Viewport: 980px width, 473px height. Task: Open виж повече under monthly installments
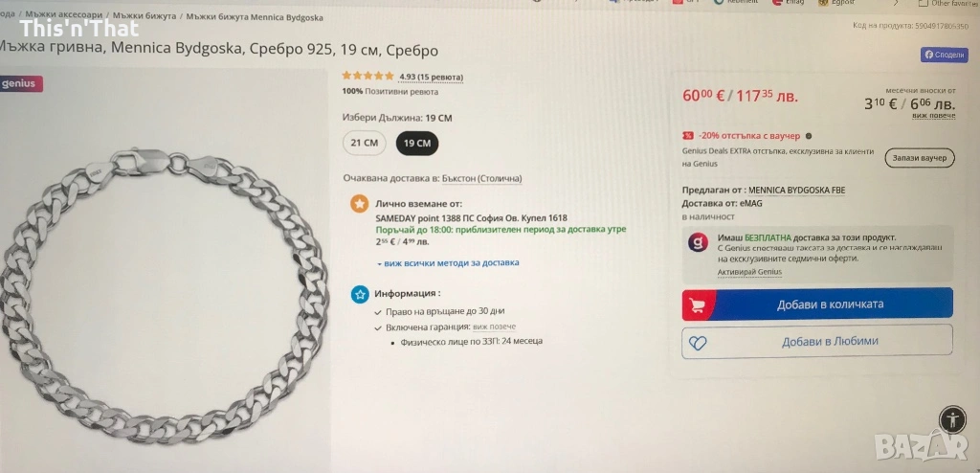pyautogui.click(x=933, y=115)
